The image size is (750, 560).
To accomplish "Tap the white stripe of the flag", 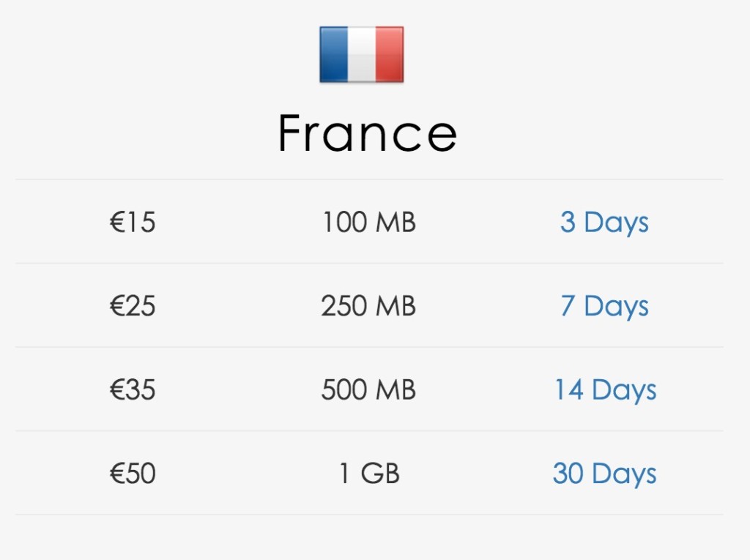I will coord(362,54).
